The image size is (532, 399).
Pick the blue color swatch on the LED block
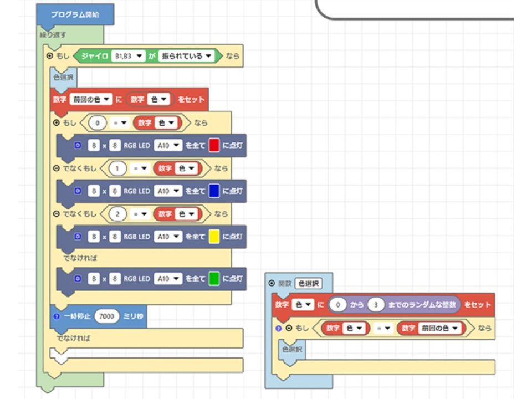[214, 191]
